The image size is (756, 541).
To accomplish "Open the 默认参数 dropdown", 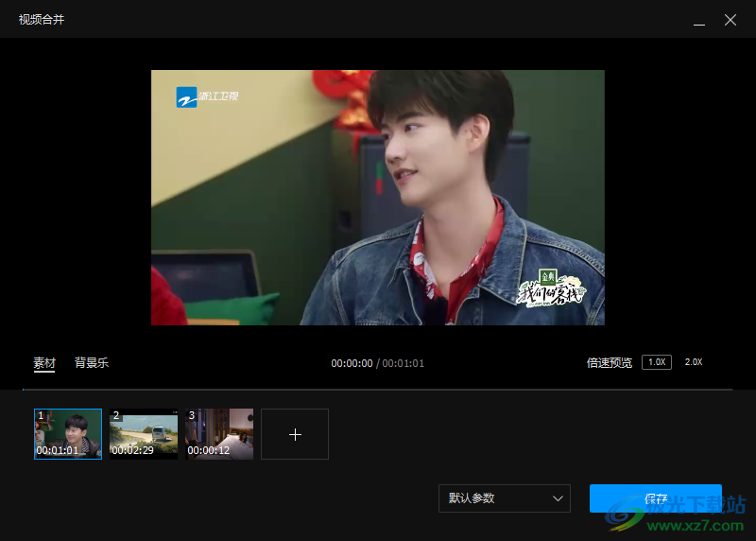I will (505, 498).
